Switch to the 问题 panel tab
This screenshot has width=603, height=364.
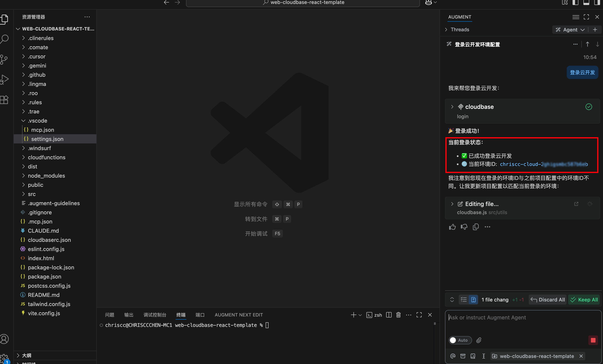point(109,315)
